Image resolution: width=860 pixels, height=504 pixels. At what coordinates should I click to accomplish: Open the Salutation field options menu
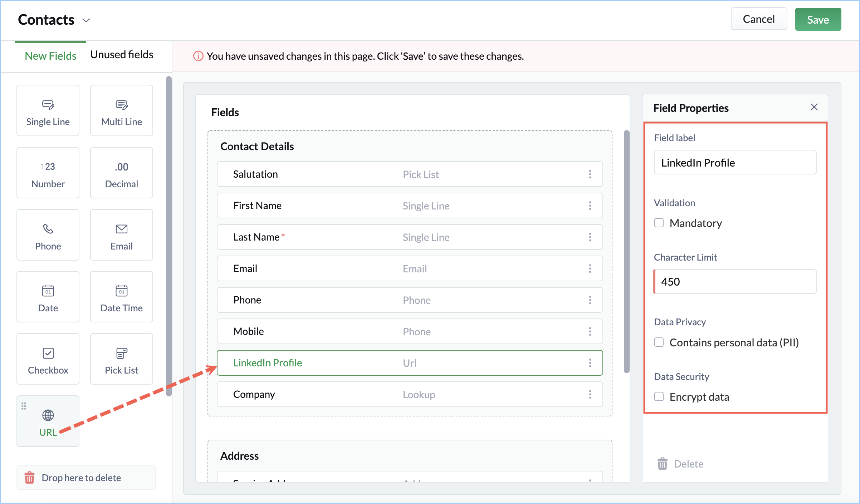pyautogui.click(x=590, y=174)
